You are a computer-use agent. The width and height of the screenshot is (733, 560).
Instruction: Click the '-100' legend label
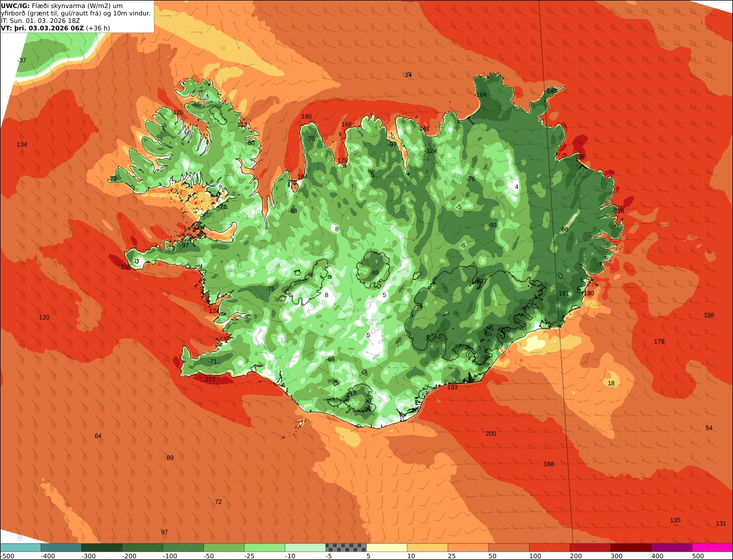[170, 556]
